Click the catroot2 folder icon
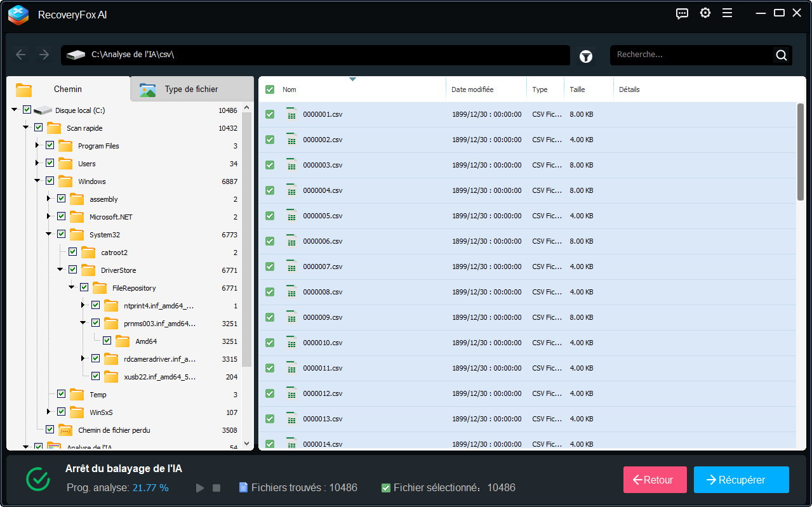This screenshot has width=812, height=507. (x=88, y=253)
